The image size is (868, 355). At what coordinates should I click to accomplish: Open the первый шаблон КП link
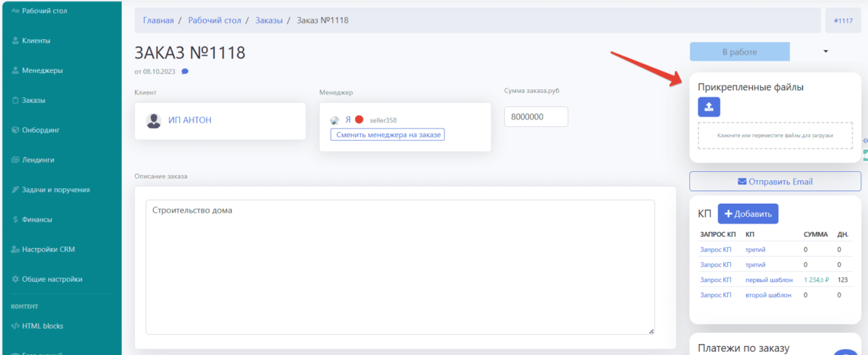[x=769, y=280]
